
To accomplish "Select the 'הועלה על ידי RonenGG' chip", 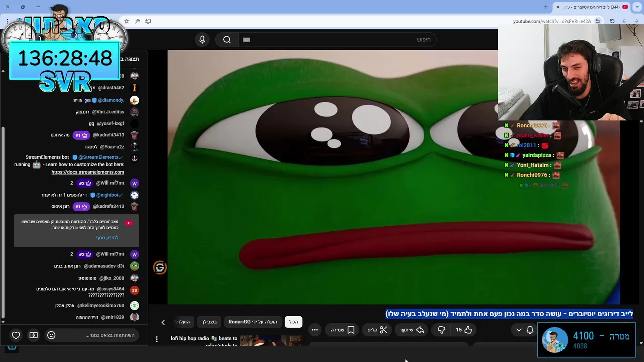I will 253,322.
